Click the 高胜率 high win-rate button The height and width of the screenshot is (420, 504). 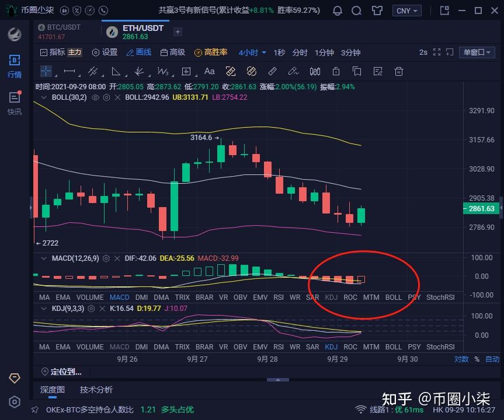211,52
